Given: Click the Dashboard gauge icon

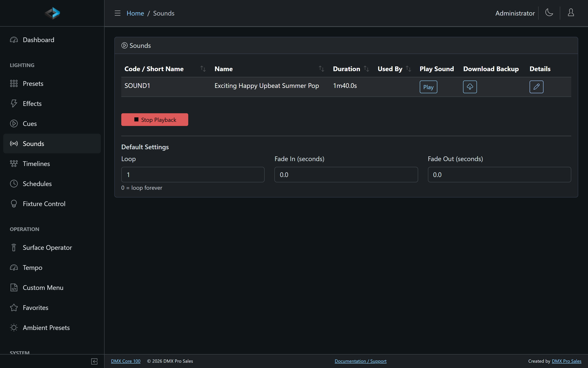Looking at the screenshot, I should coord(14,40).
